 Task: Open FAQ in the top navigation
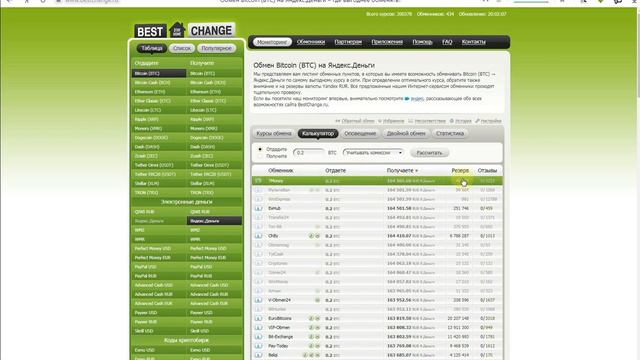point(447,42)
